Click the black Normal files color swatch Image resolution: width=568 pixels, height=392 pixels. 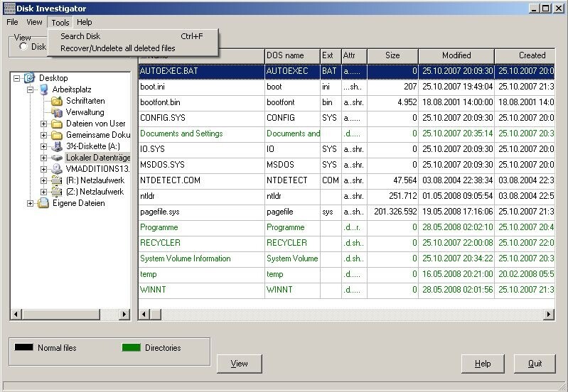tap(24, 347)
